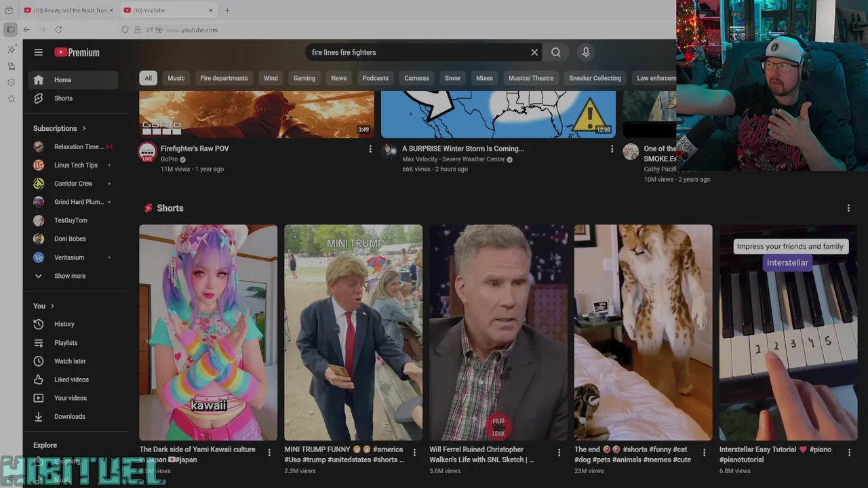Play the Interstellar Easy Tutorial piano short
This screenshot has width=868, height=488.
tap(789, 333)
